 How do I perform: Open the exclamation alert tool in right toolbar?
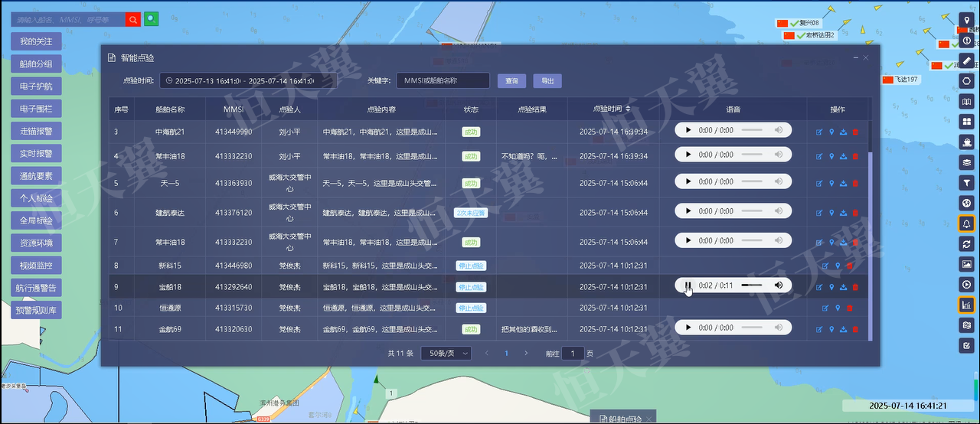(967, 40)
